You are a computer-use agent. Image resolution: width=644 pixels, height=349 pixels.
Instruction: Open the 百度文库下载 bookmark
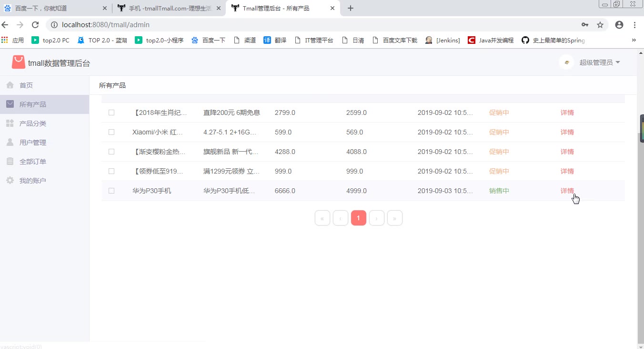[394, 41]
